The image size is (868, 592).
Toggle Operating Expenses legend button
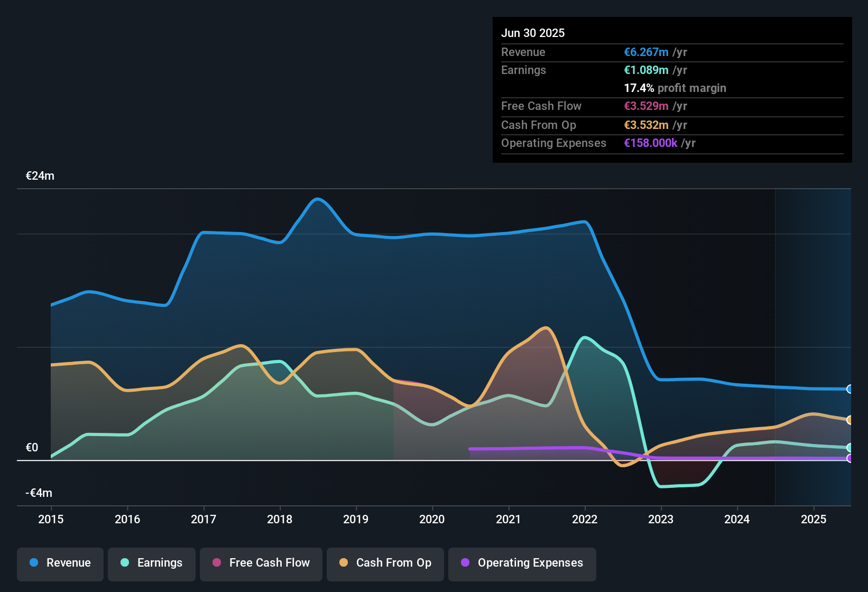pos(522,563)
